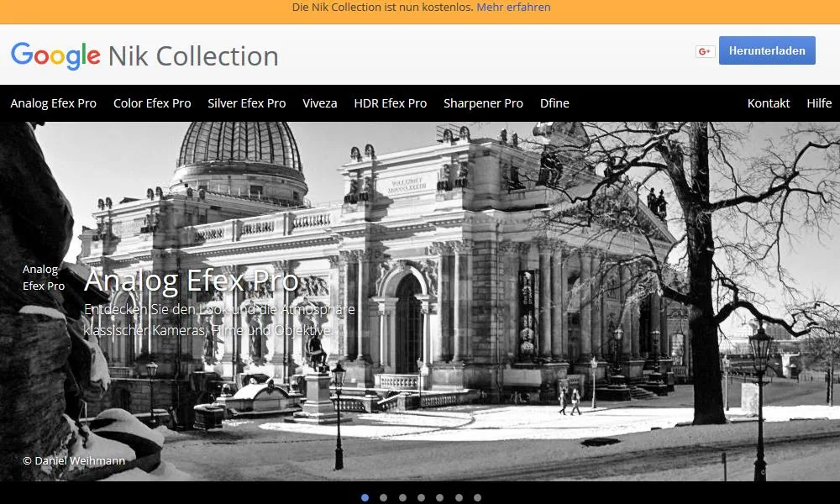Open the Kontakt page
The width and height of the screenshot is (840, 504).
[769, 103]
